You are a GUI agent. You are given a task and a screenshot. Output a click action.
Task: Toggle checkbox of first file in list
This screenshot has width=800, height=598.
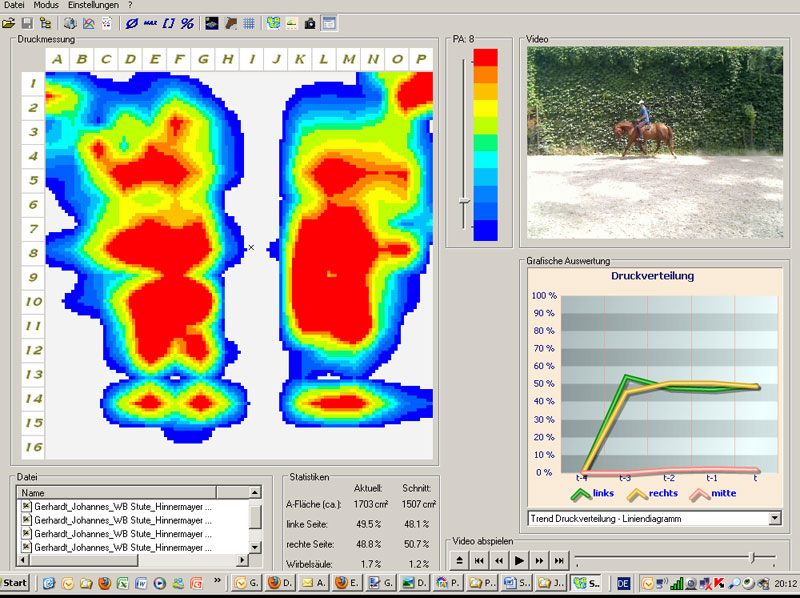[26, 507]
